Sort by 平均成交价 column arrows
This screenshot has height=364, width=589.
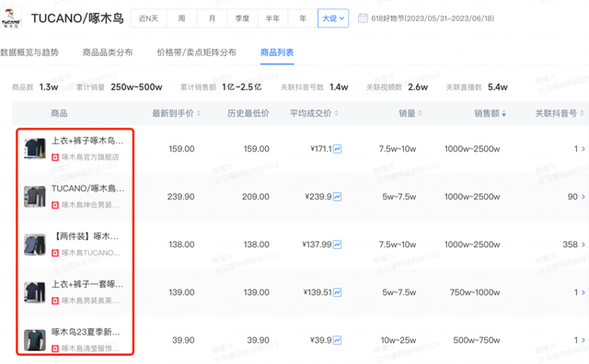[x=337, y=113]
